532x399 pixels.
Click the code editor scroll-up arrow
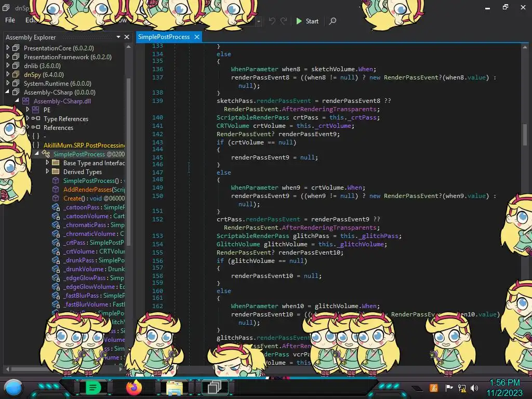pyautogui.click(x=525, y=47)
